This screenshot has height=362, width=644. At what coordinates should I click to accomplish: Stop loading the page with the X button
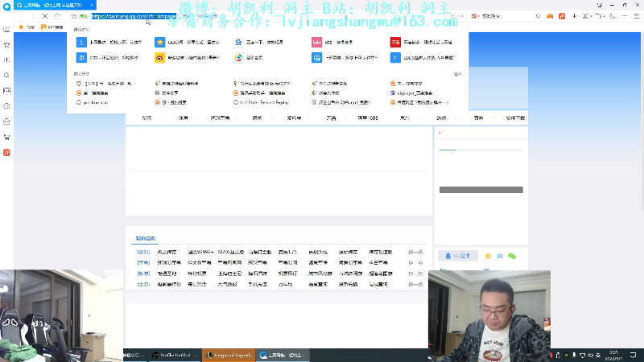pyautogui.click(x=45, y=16)
